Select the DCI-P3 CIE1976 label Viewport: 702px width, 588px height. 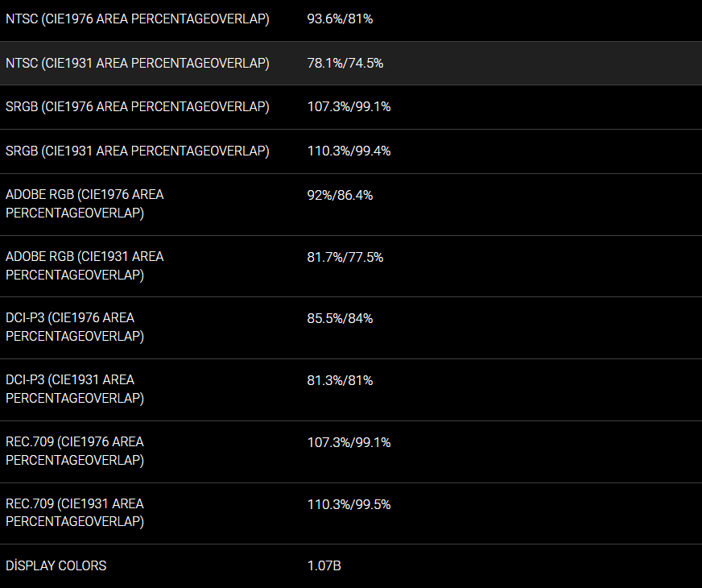point(75,327)
